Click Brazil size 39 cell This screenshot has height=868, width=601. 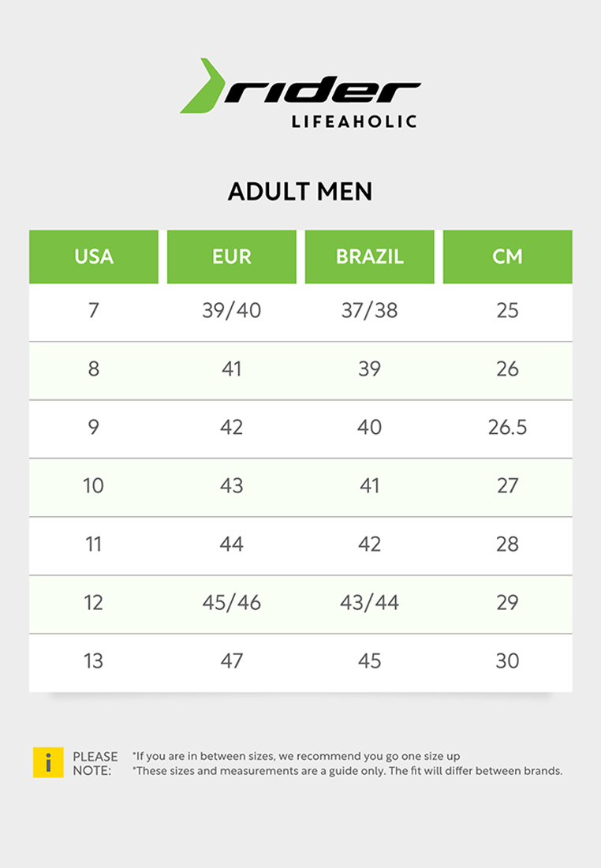coord(370,369)
